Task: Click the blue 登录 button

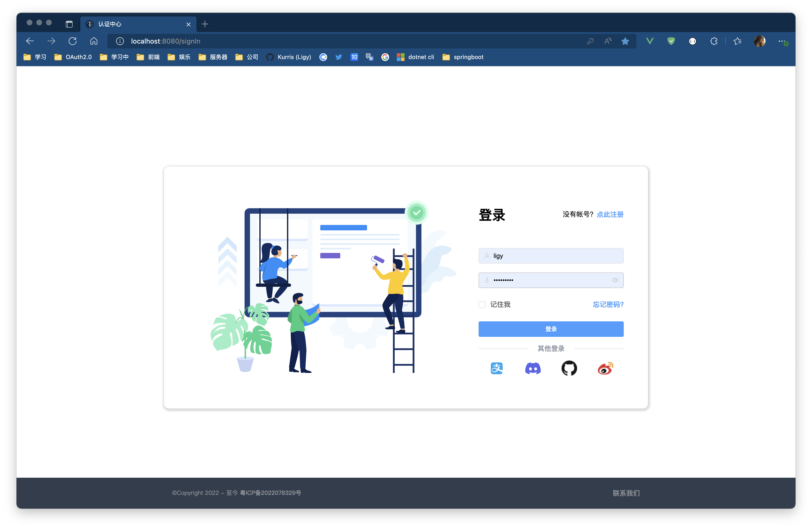Action: [551, 329]
